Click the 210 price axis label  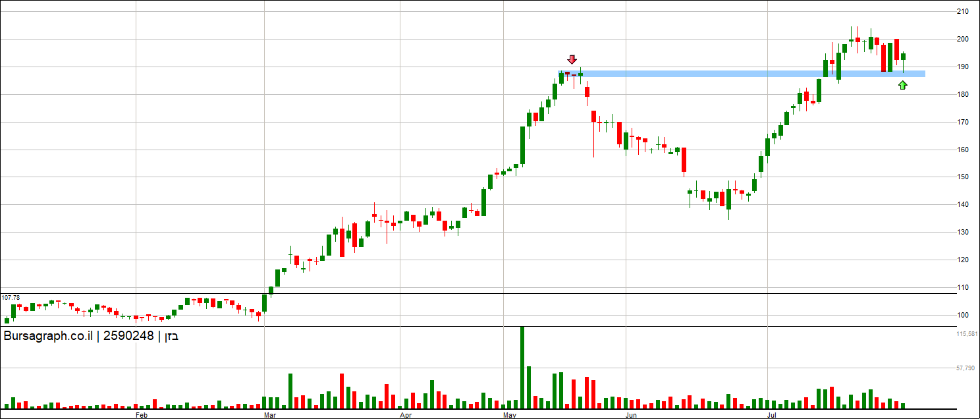[962, 11]
